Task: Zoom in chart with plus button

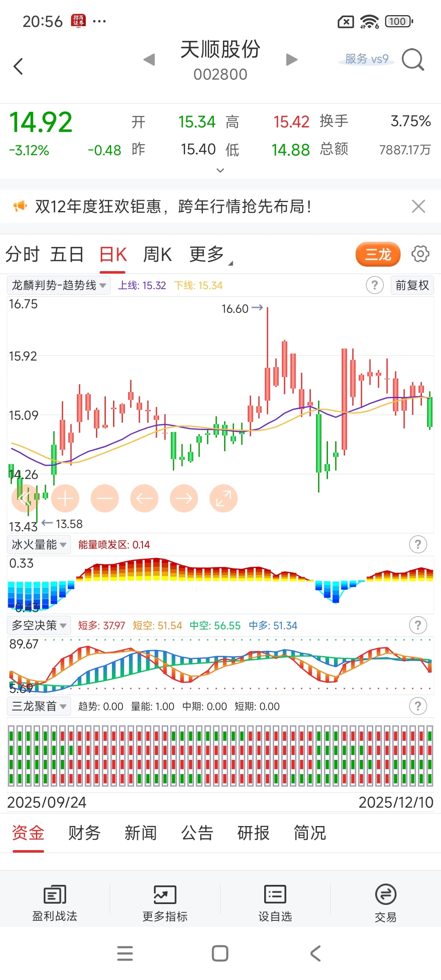Action: pyautogui.click(x=65, y=498)
